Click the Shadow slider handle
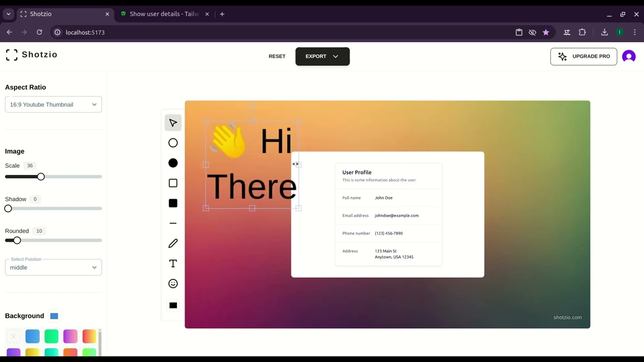 tap(8, 208)
